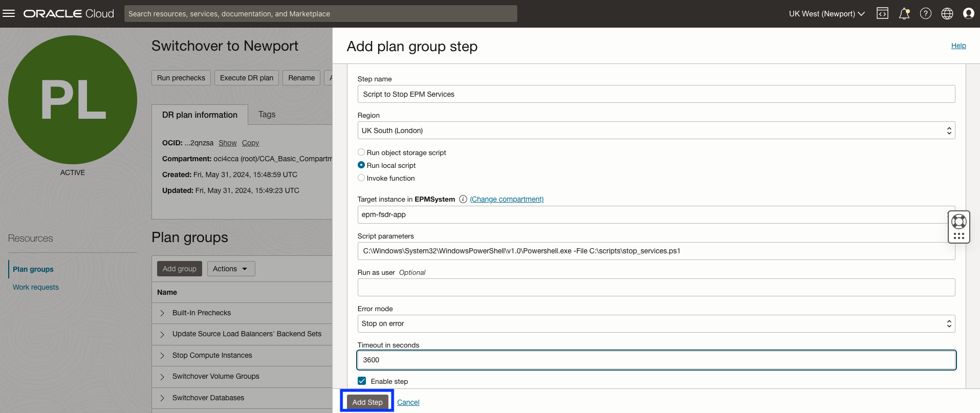Open the language globe icon
Viewport: 980px width, 413px height.
947,14
